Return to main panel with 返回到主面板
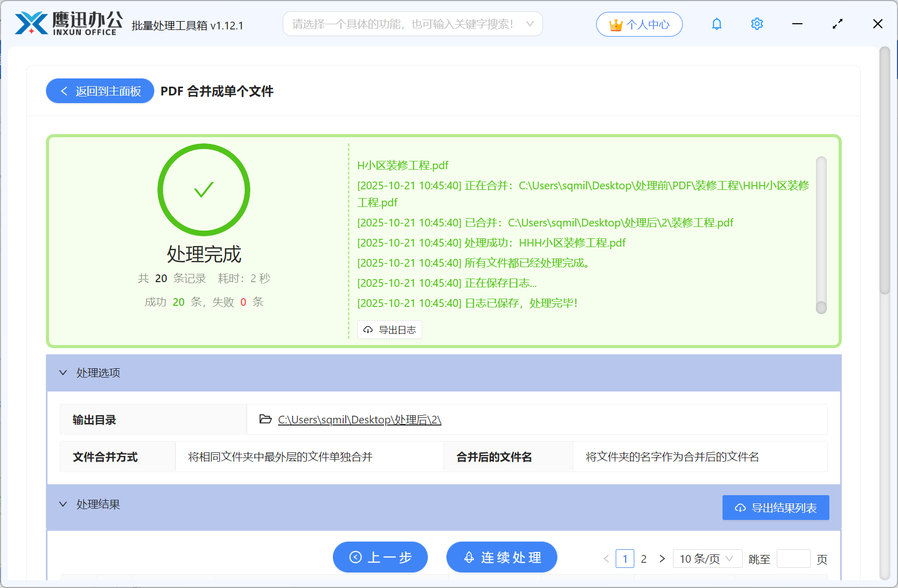 100,91
